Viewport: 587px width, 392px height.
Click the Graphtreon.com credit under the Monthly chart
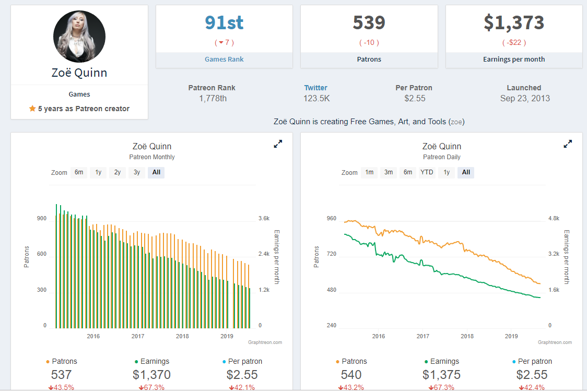pos(265,342)
